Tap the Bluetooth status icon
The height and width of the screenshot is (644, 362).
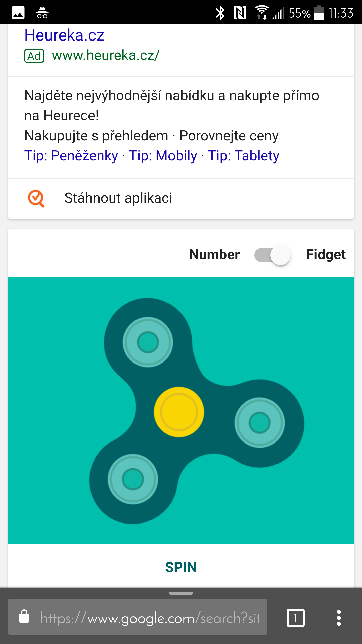pyautogui.click(x=220, y=13)
